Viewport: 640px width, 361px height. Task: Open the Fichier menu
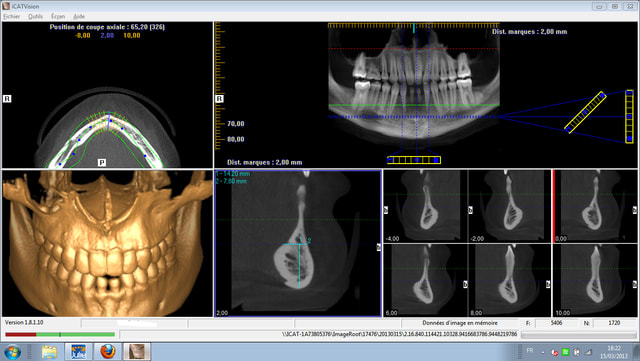(11, 16)
